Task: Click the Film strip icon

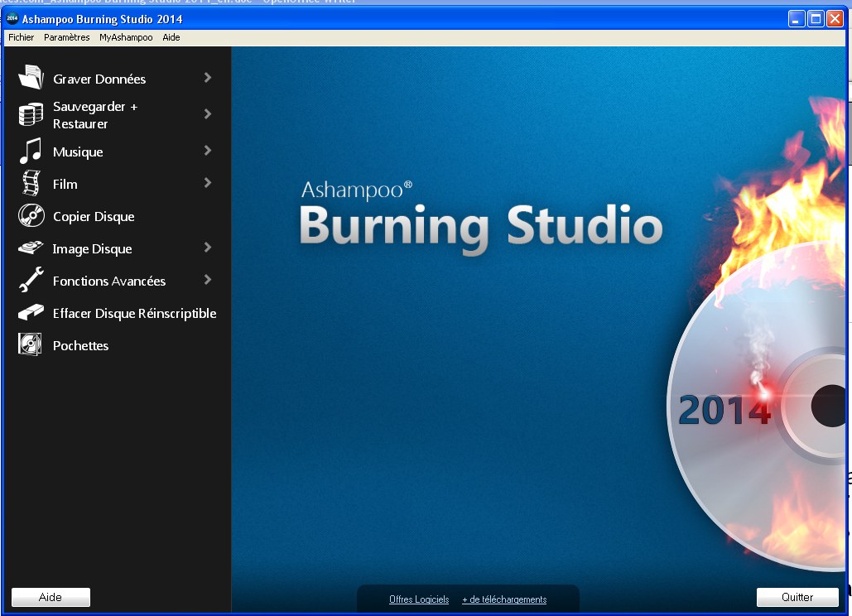Action: point(31,184)
